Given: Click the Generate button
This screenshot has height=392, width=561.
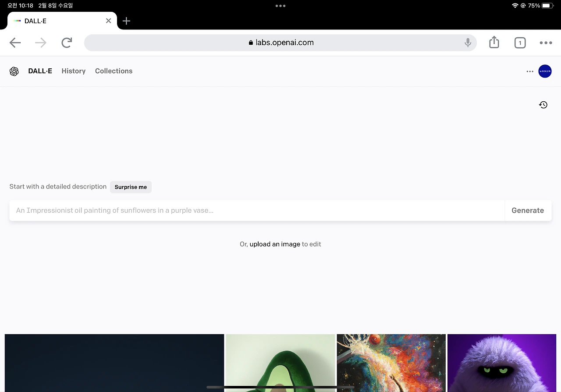Looking at the screenshot, I should (528, 210).
